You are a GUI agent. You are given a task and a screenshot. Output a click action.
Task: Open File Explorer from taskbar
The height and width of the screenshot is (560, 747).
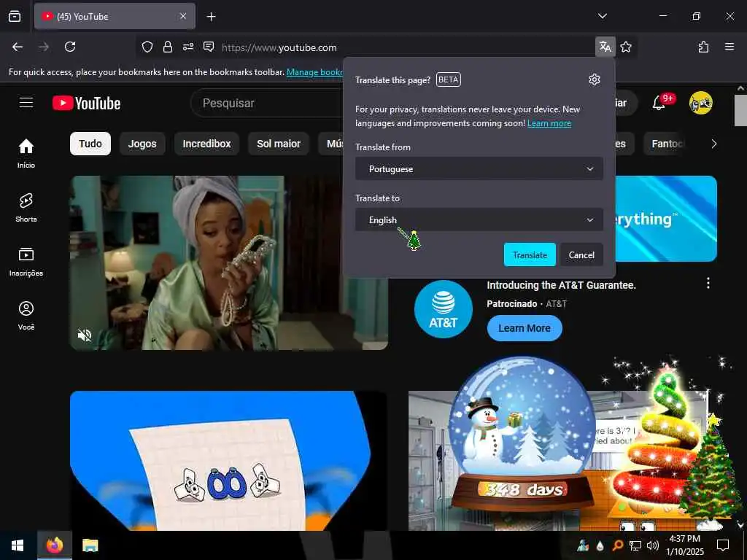pos(90,545)
